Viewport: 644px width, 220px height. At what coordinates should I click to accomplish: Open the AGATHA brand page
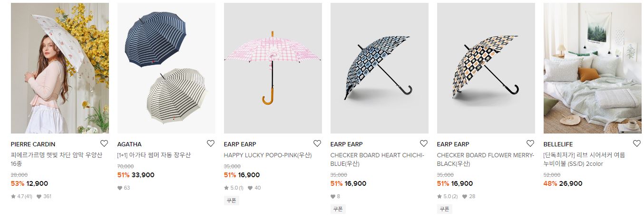point(129,144)
